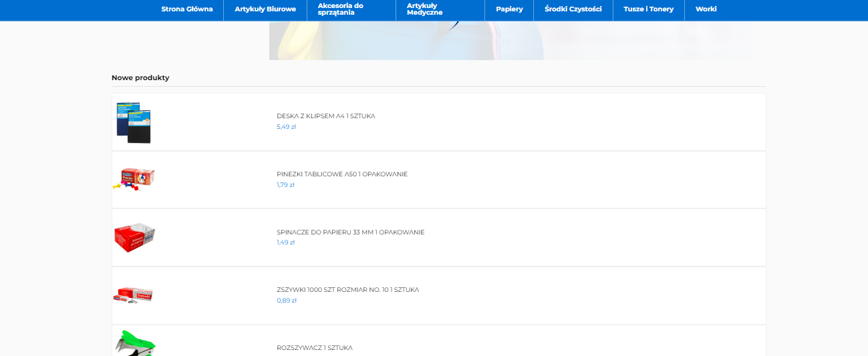Click the pushpins box thumbnail
Screen dimensions: 868x356
click(x=134, y=180)
